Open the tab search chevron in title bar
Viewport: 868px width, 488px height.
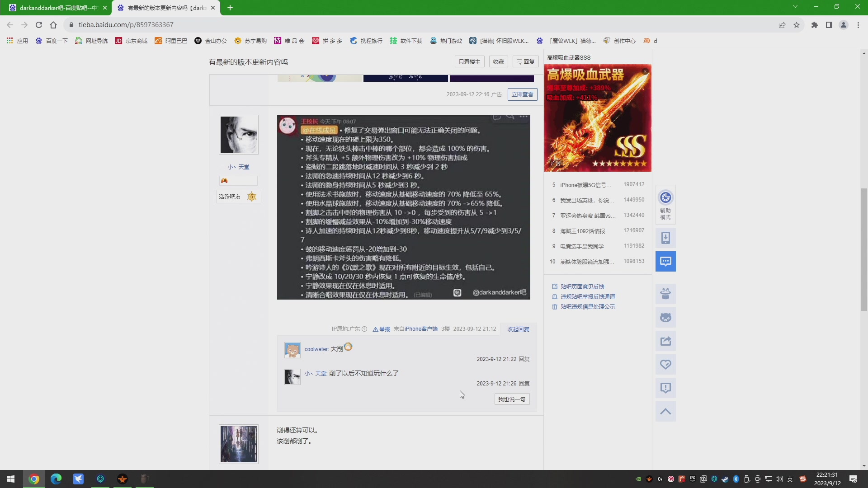tap(795, 7)
